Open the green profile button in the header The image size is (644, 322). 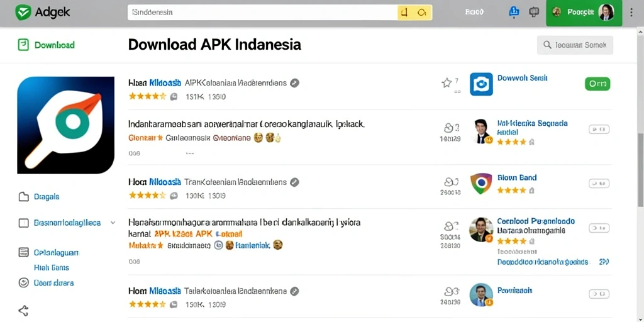coord(584,13)
